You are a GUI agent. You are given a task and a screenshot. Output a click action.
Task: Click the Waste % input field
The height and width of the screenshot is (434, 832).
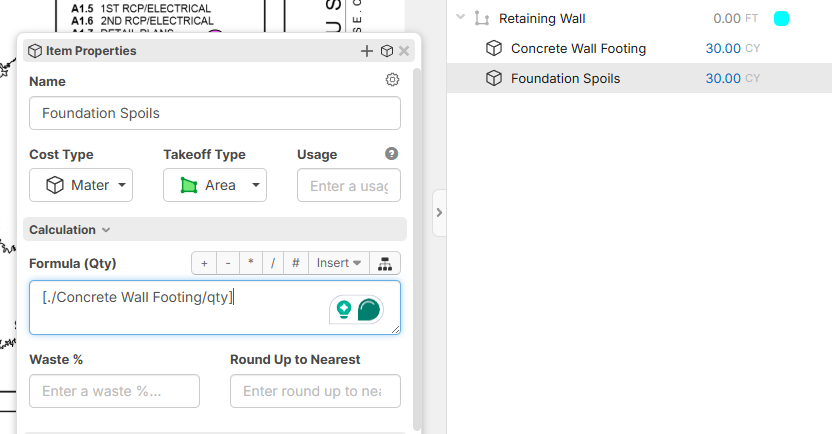[115, 391]
